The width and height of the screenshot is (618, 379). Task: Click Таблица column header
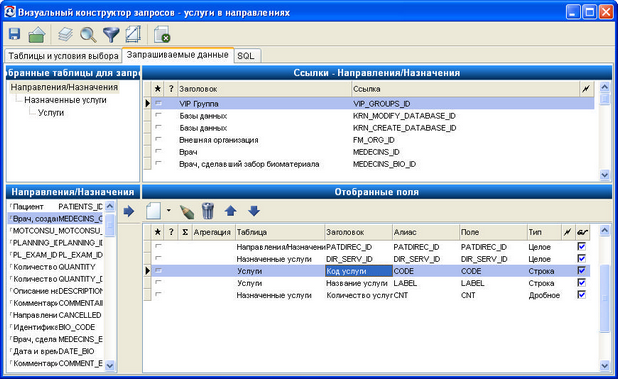pos(280,232)
